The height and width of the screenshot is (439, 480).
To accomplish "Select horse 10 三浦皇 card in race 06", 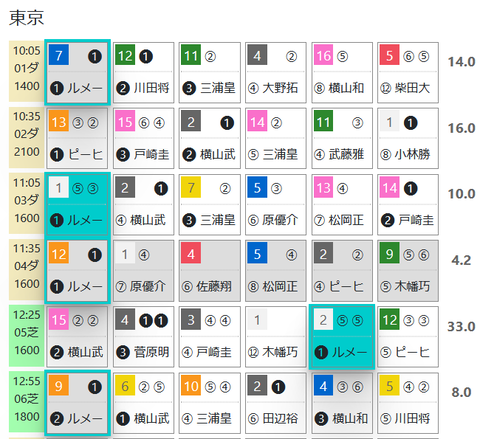I will [209, 403].
